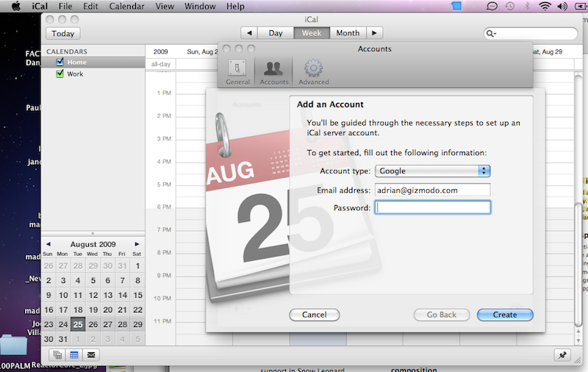Open the Accounts preferences pane

tap(273, 72)
